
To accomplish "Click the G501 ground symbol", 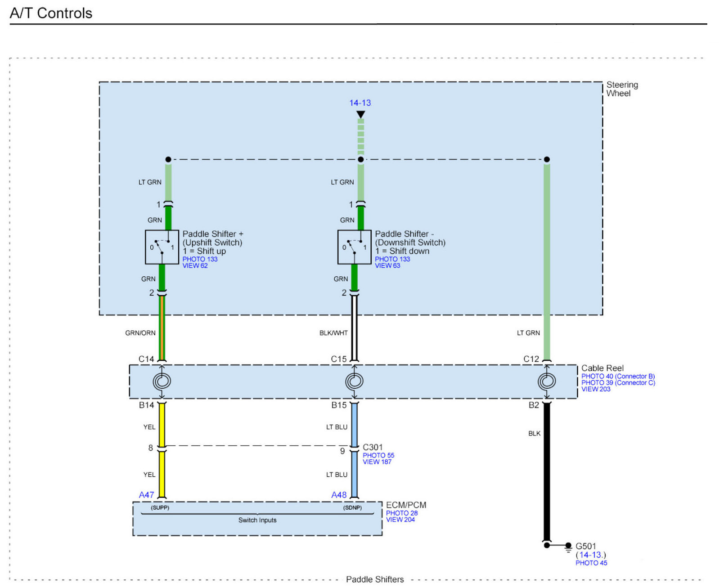I will 568,547.
